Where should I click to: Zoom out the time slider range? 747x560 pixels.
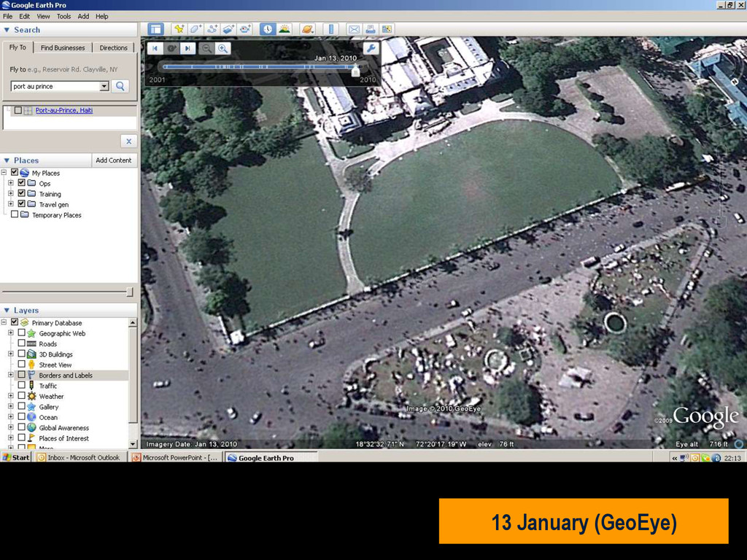coord(206,48)
